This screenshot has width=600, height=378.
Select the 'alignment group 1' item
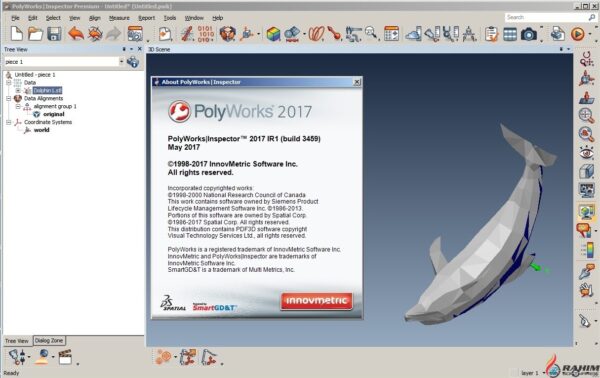tap(55, 106)
